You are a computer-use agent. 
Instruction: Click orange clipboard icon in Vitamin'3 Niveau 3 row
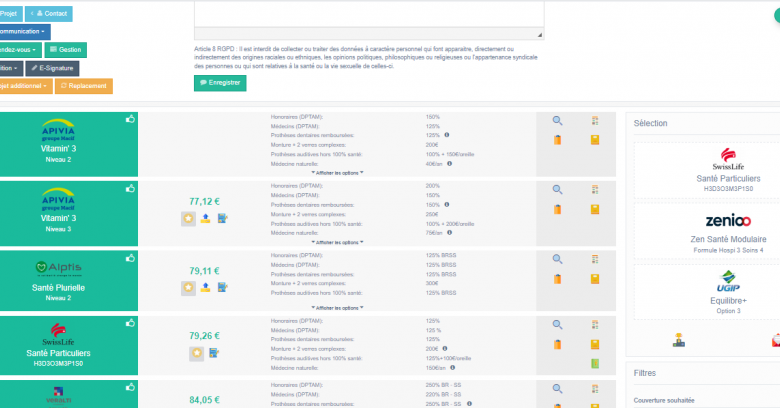click(558, 208)
